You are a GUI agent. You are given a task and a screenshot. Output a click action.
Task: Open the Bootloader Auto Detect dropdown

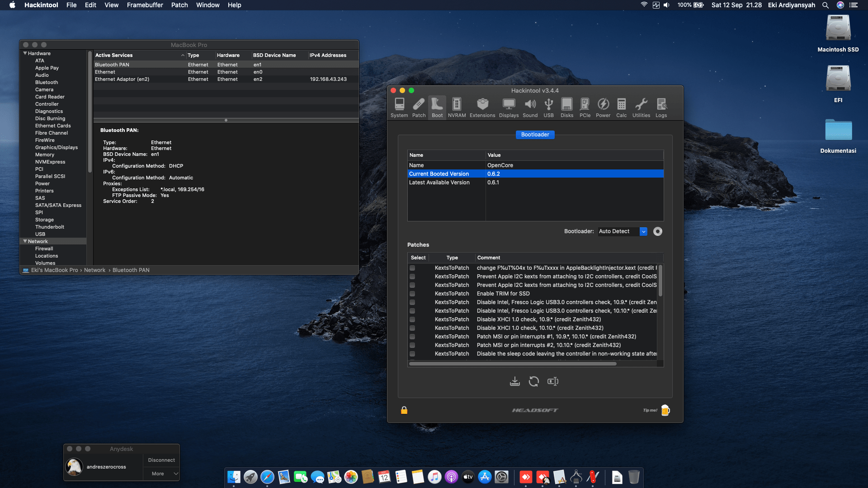pyautogui.click(x=643, y=231)
